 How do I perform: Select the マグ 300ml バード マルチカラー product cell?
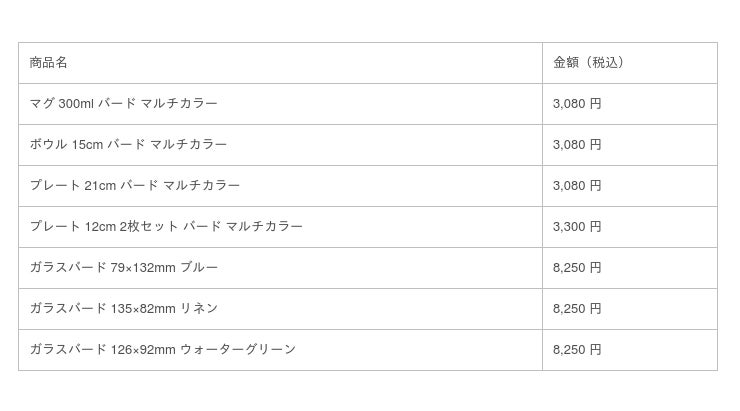(x=123, y=104)
